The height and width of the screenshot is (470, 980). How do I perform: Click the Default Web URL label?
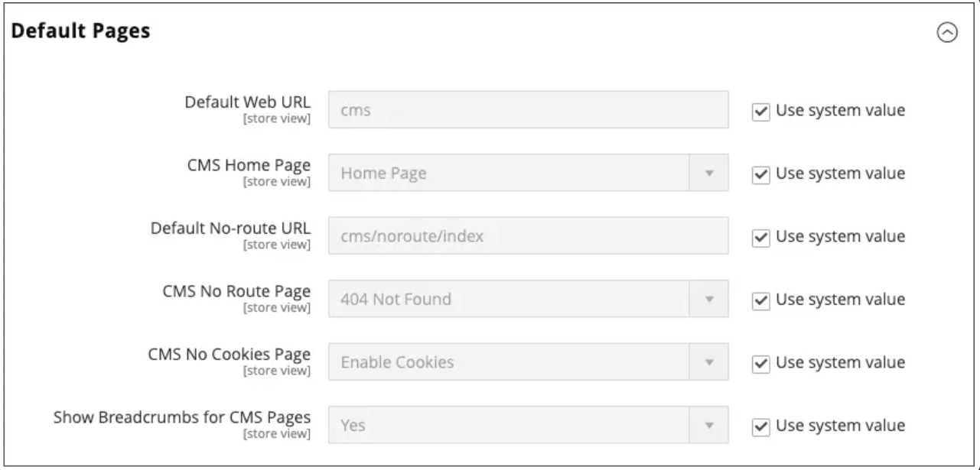coord(248,102)
